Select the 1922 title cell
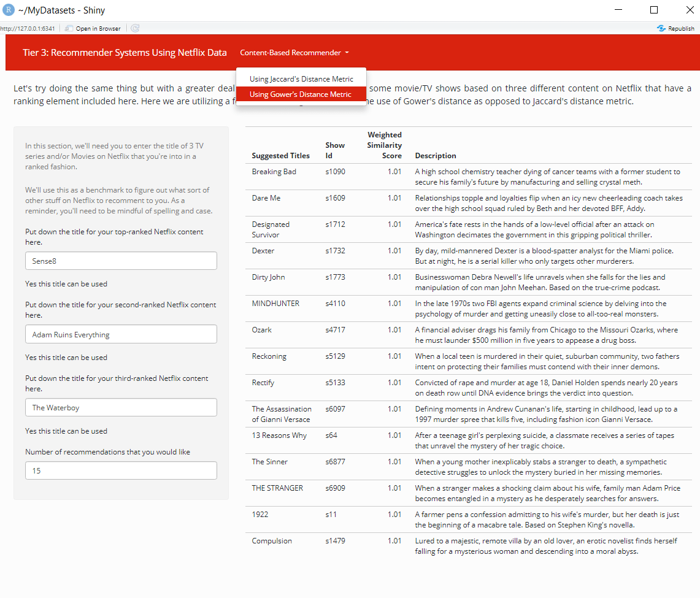 pos(260,514)
